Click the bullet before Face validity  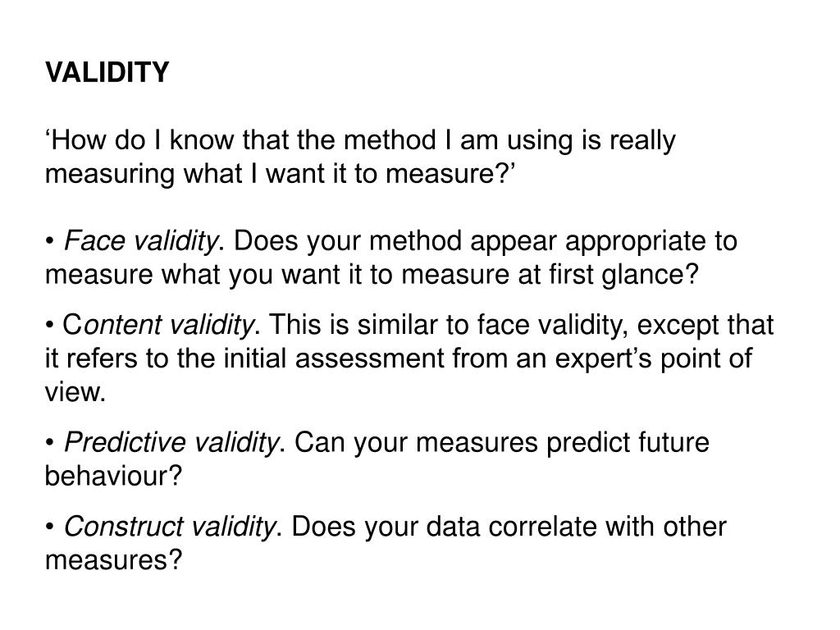click(x=50, y=242)
